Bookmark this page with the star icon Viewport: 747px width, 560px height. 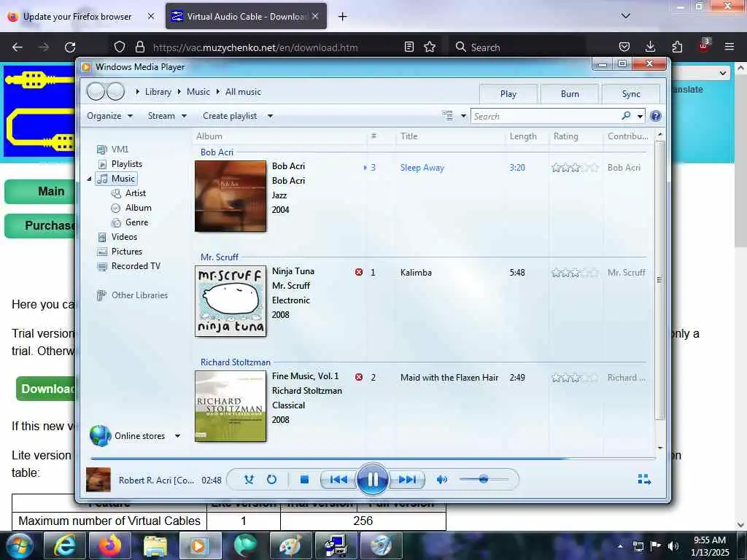[x=430, y=47]
